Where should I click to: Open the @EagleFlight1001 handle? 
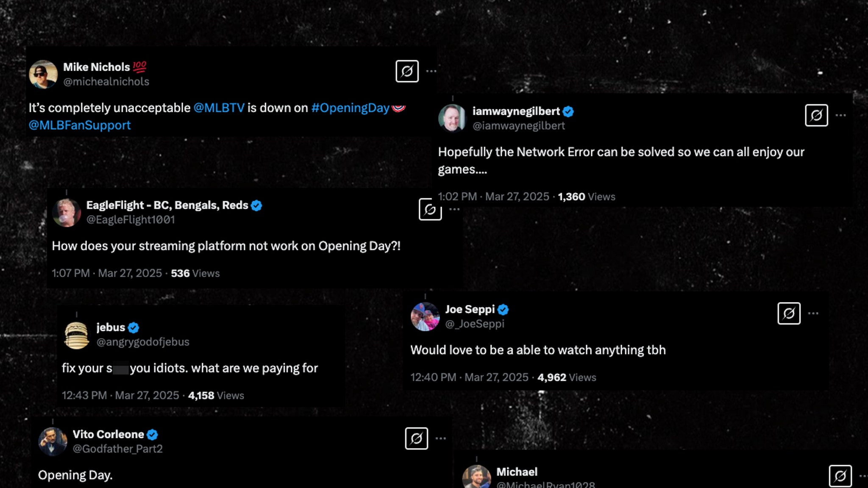click(131, 219)
